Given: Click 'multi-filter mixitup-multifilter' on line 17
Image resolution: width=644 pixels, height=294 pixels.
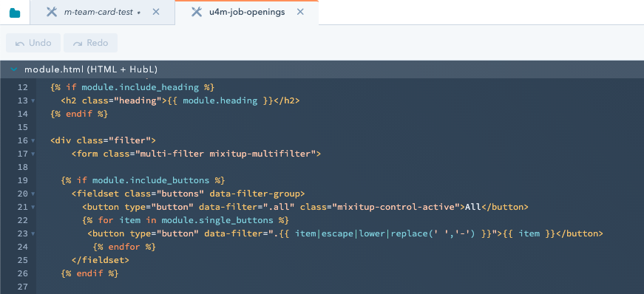Looking at the screenshot, I should [225, 154].
